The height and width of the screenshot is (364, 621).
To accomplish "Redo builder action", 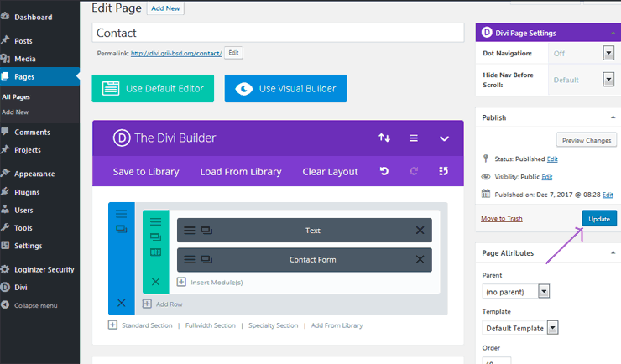I will pos(414,171).
